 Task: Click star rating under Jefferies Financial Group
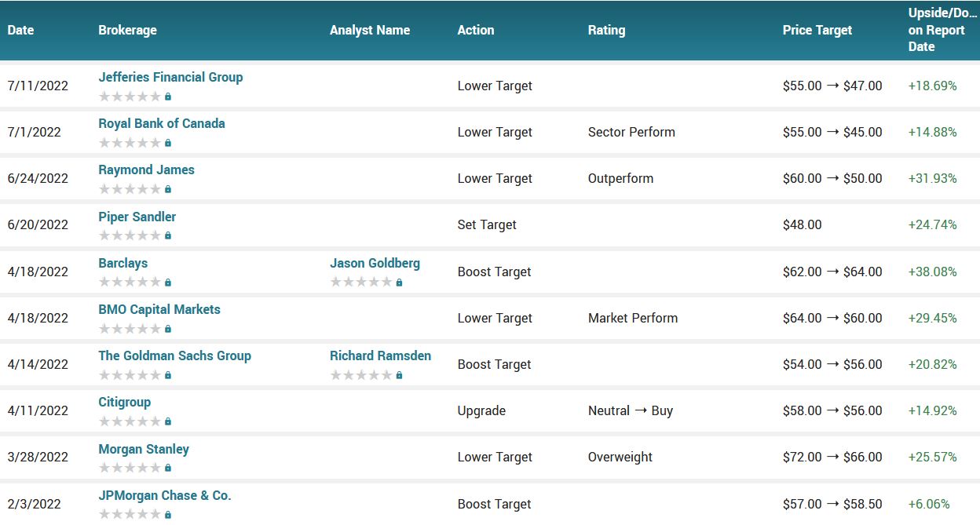point(130,97)
